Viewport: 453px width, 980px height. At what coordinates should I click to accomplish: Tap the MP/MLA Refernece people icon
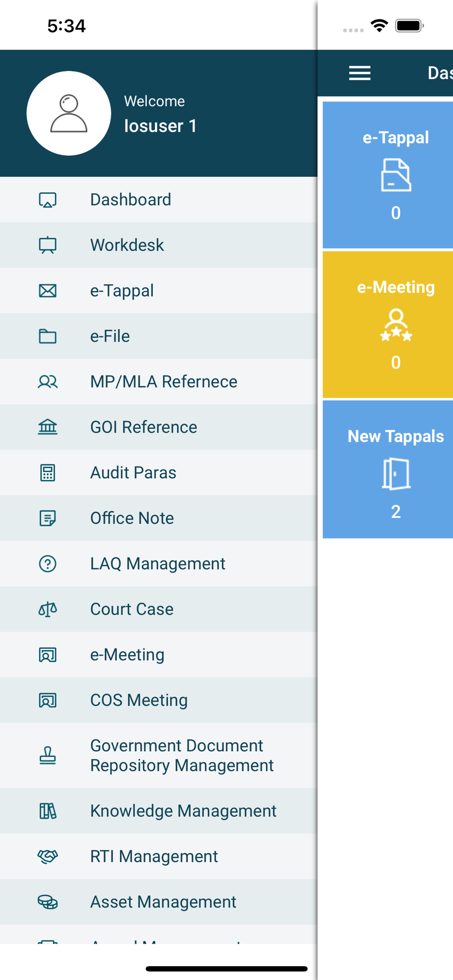[x=48, y=382]
